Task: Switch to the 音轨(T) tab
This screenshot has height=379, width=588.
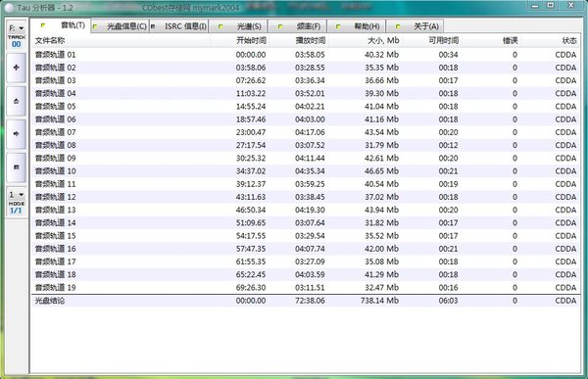Action: [x=61, y=25]
